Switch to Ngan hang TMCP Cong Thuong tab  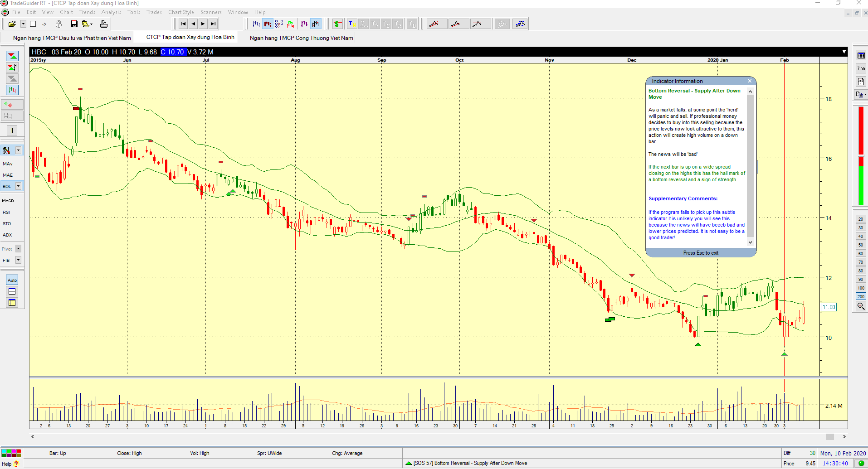pos(301,38)
